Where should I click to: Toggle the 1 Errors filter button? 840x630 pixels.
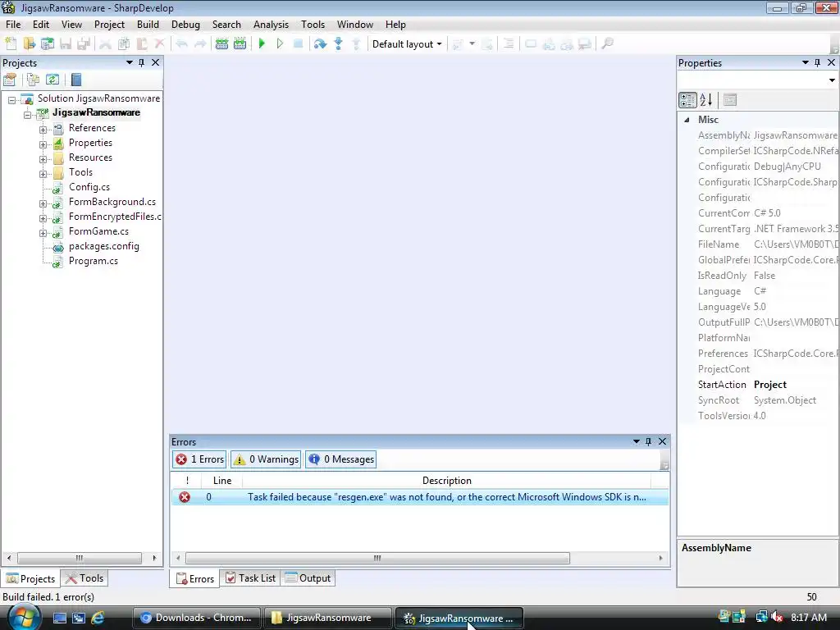click(199, 459)
